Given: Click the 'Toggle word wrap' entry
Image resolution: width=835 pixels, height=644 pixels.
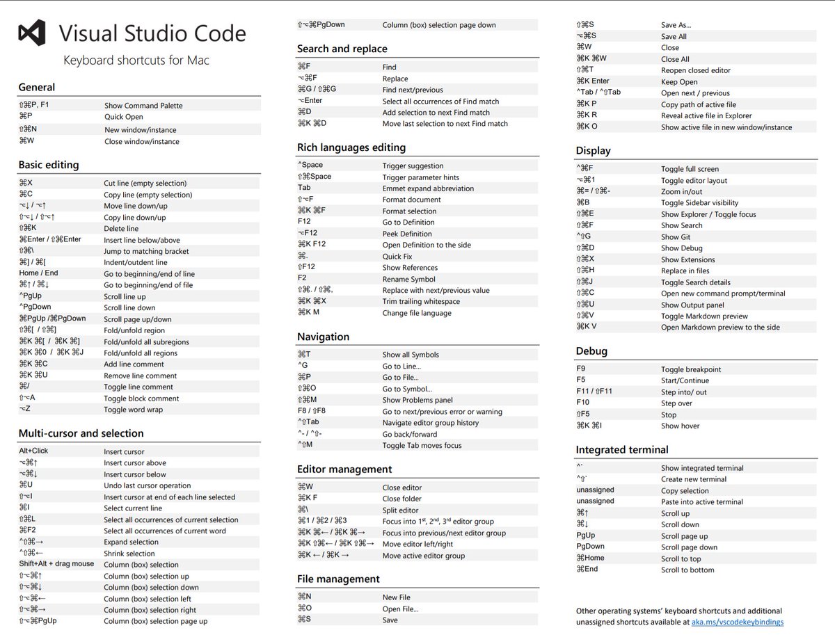Looking at the screenshot, I should [x=133, y=410].
